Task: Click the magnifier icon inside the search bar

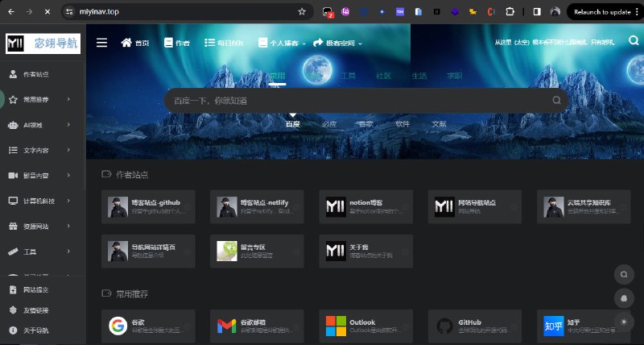Action: 555,101
